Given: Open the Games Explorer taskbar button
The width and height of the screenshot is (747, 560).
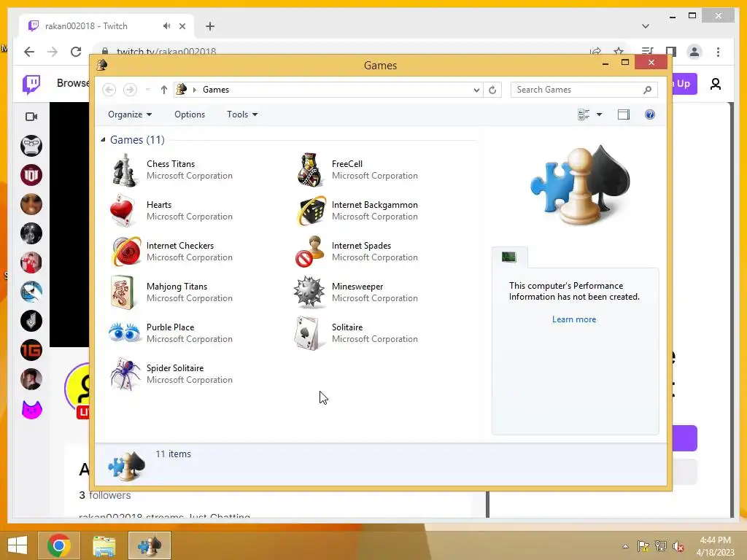Looking at the screenshot, I should pos(149,545).
